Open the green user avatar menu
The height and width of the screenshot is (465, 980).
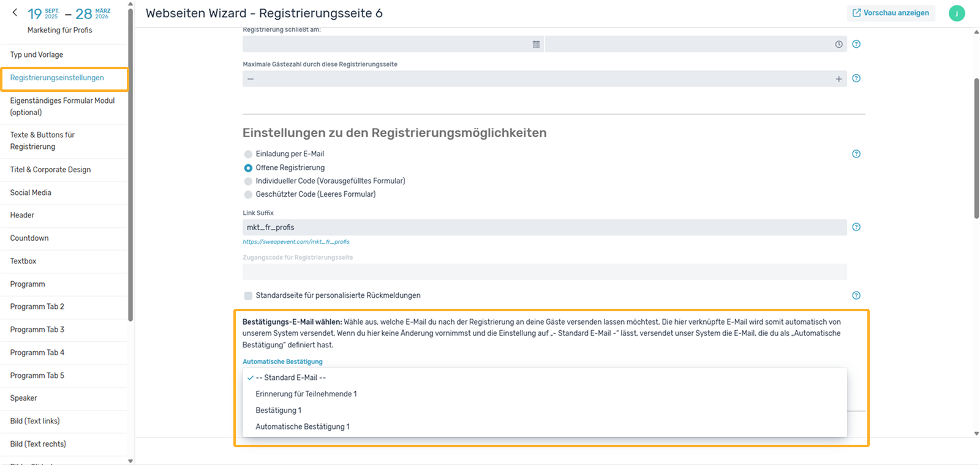(x=957, y=13)
